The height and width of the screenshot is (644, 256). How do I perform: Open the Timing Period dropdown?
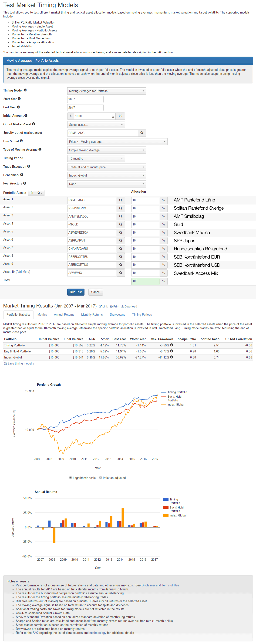point(96,159)
